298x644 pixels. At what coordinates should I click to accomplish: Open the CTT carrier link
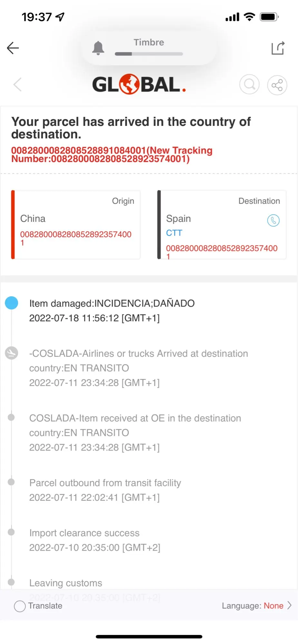174,233
